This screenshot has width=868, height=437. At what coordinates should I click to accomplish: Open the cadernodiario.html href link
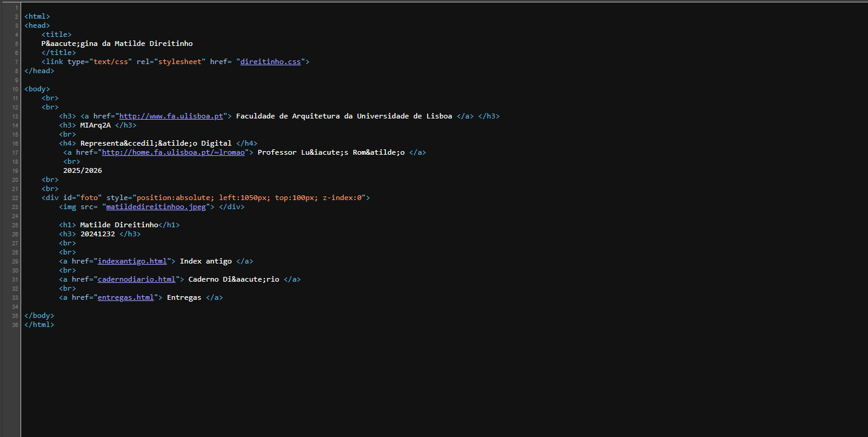point(136,279)
